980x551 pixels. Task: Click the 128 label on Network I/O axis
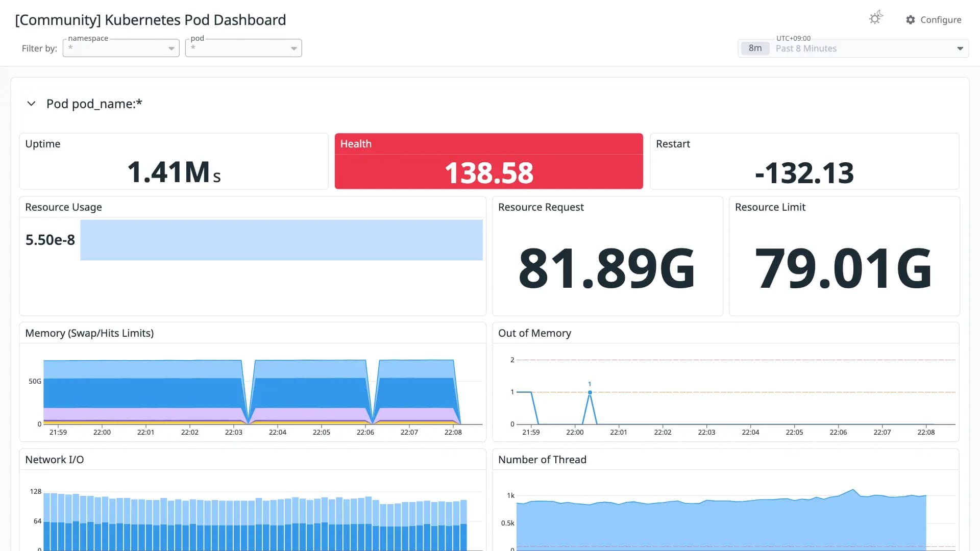(36, 491)
